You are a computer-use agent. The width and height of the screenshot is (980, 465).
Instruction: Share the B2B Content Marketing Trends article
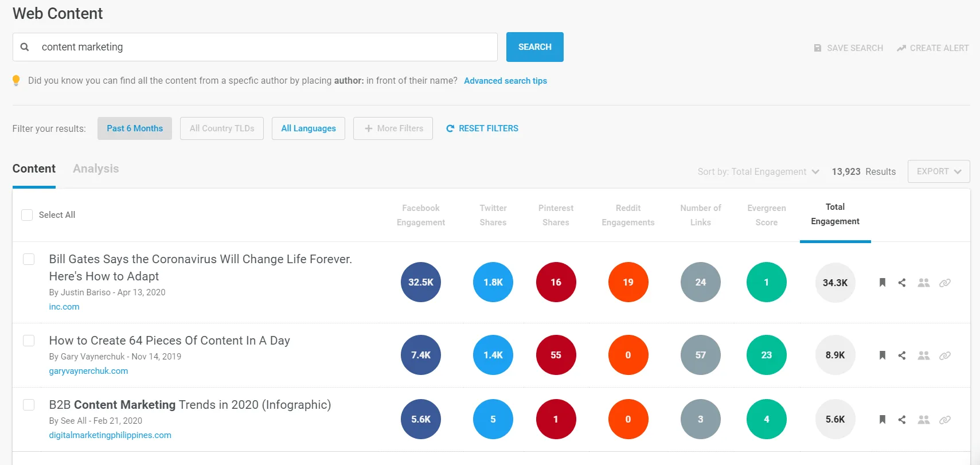902,419
